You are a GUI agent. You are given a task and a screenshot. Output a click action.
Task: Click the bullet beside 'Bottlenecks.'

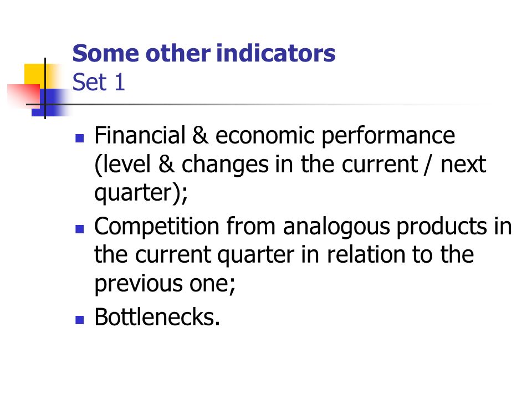pyautogui.click(x=79, y=320)
